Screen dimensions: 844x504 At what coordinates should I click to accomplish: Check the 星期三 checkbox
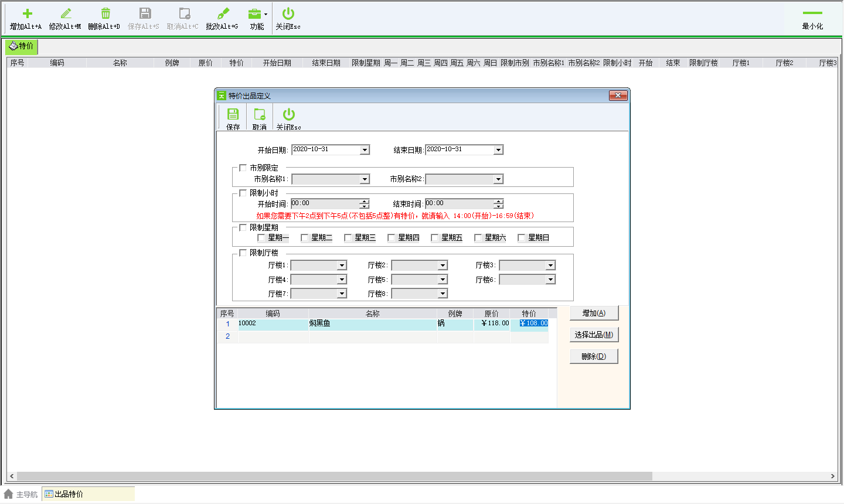pos(348,237)
